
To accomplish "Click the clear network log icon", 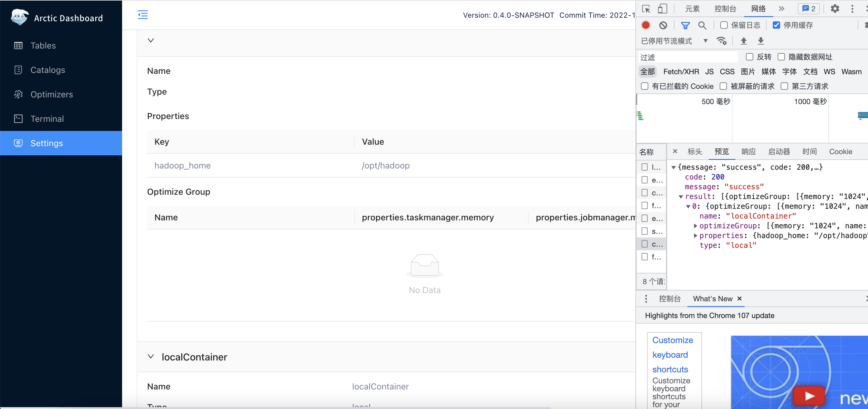I will [663, 25].
